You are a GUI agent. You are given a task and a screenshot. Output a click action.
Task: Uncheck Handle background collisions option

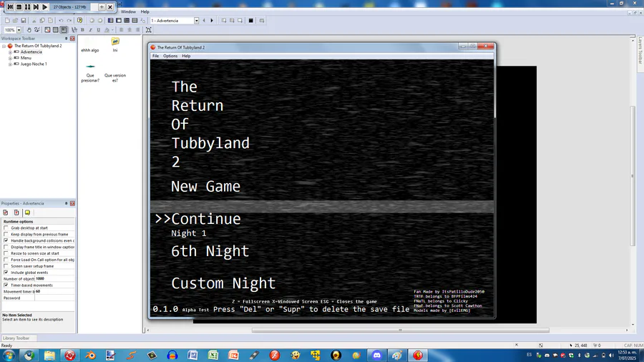tap(6, 240)
